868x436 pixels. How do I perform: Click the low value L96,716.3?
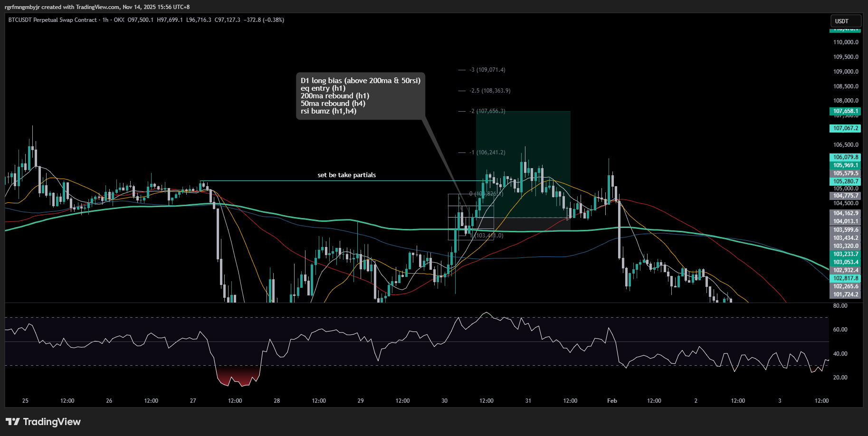click(x=199, y=20)
